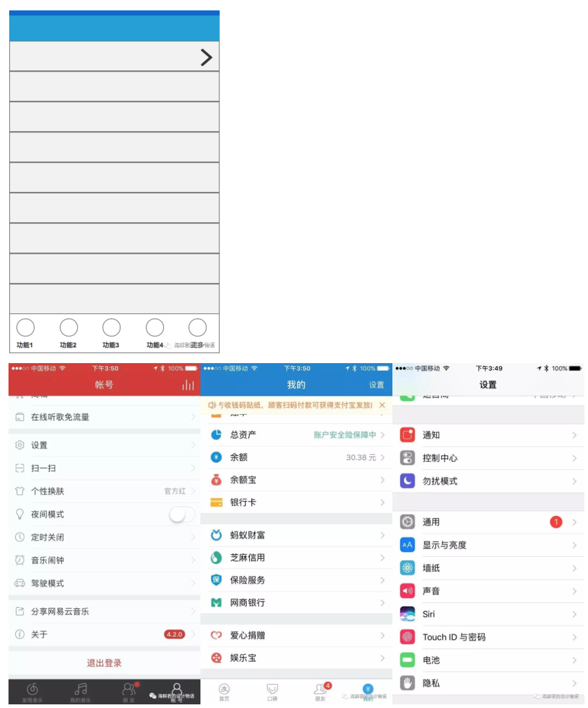Tap the 在线听歌免流量 row icon
588x708 pixels.
pyautogui.click(x=19, y=417)
